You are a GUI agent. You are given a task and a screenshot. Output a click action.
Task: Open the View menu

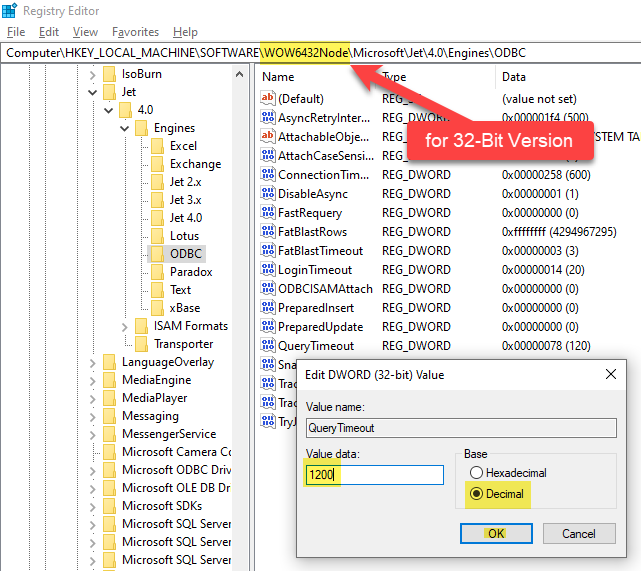[x=85, y=32]
